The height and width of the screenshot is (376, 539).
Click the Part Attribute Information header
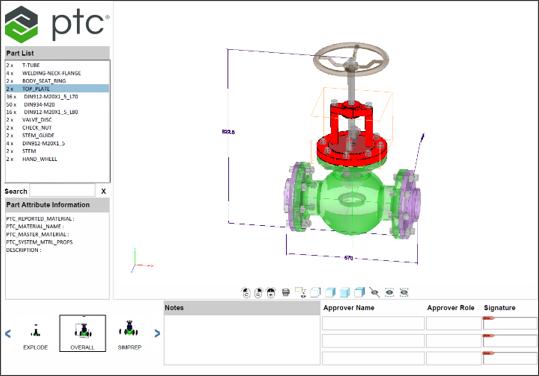[x=57, y=205]
